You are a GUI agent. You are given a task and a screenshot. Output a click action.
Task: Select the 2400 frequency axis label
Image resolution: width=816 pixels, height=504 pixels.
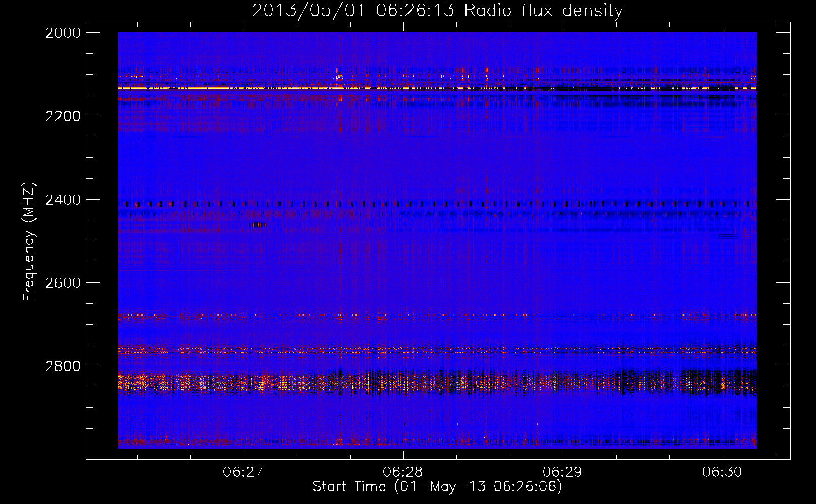coord(63,200)
